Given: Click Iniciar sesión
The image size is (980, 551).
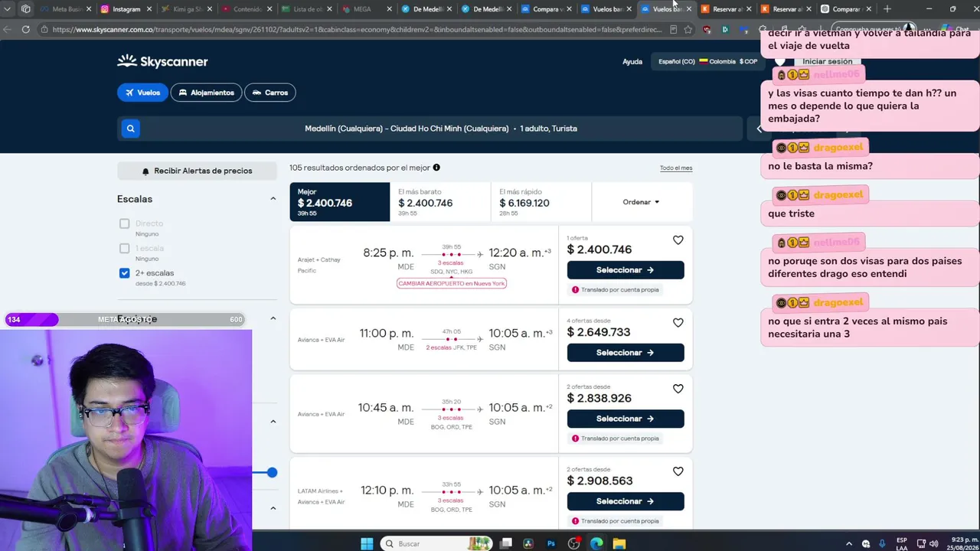Looking at the screenshot, I should [827, 61].
